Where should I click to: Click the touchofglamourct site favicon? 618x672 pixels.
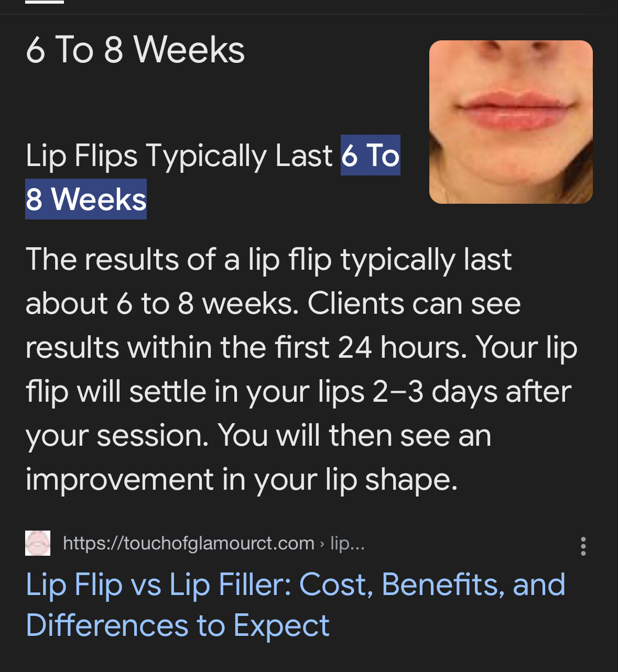[x=38, y=543]
